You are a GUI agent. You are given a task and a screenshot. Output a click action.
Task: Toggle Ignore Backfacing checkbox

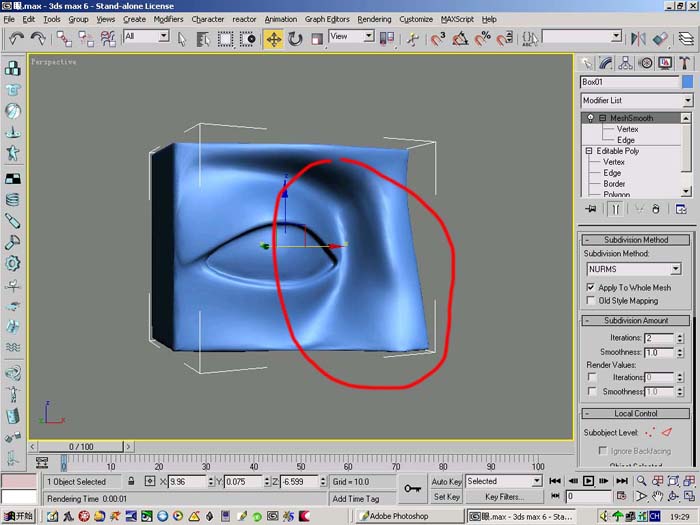603,450
